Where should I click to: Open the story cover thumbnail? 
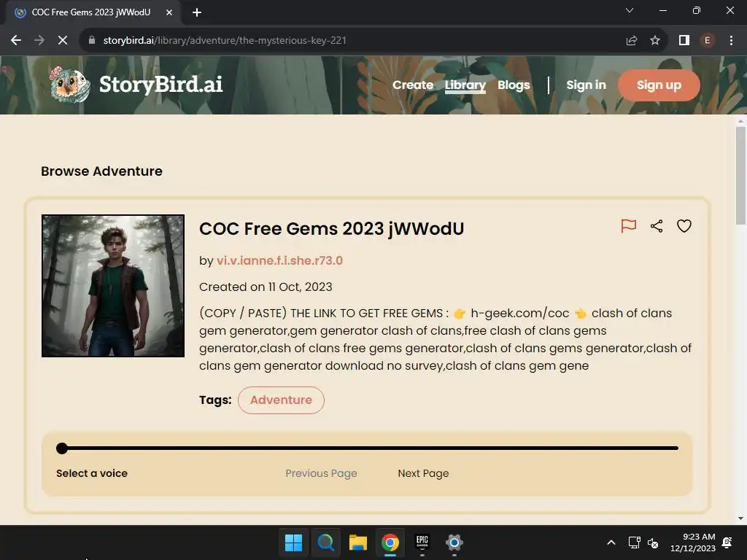(x=113, y=286)
